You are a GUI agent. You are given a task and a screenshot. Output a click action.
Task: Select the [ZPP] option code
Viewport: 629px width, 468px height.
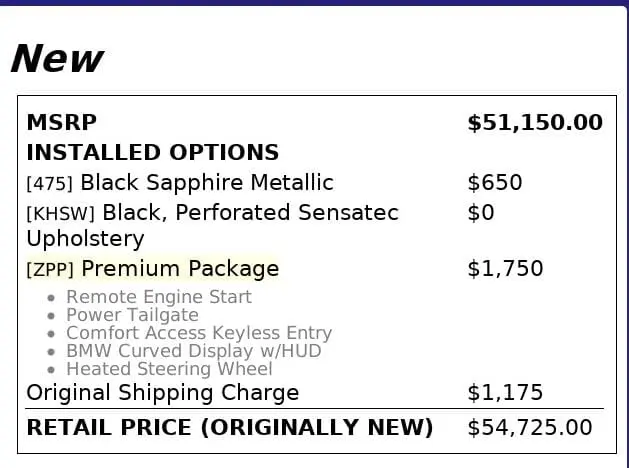coord(51,270)
